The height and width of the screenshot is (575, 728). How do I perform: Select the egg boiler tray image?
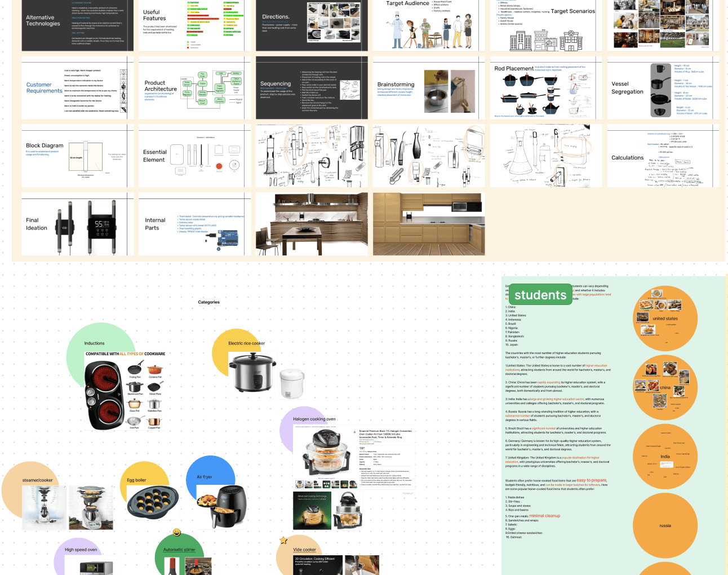tap(153, 503)
